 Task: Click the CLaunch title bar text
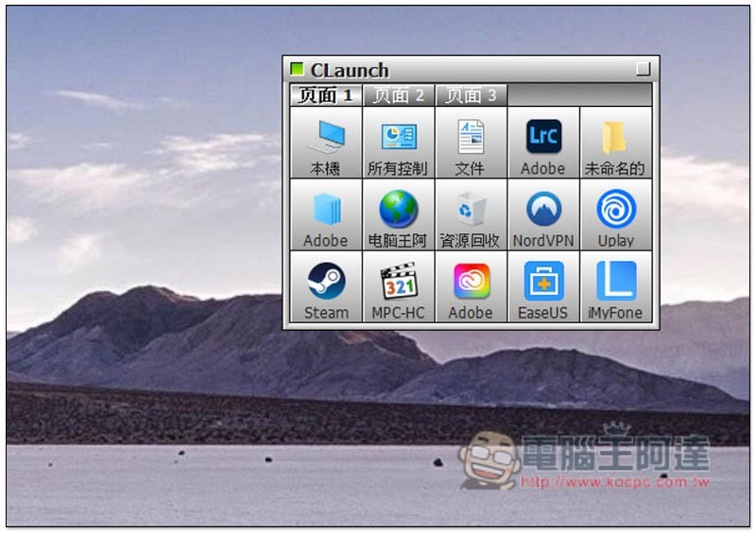pyautogui.click(x=350, y=71)
